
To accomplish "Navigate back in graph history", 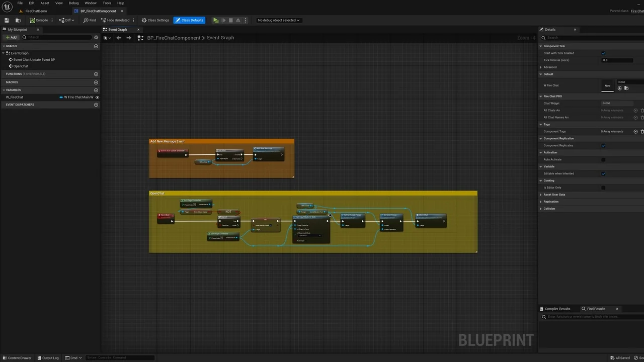I will pos(119,38).
